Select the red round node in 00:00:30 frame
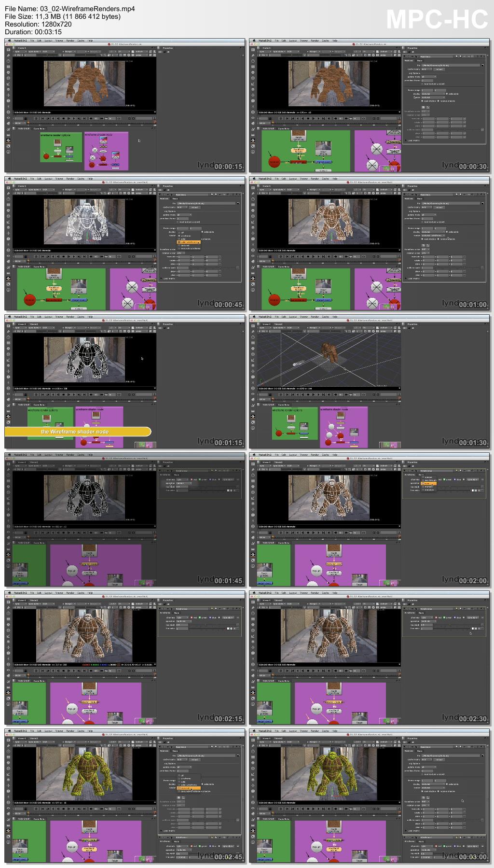The image size is (494, 868). (x=274, y=162)
